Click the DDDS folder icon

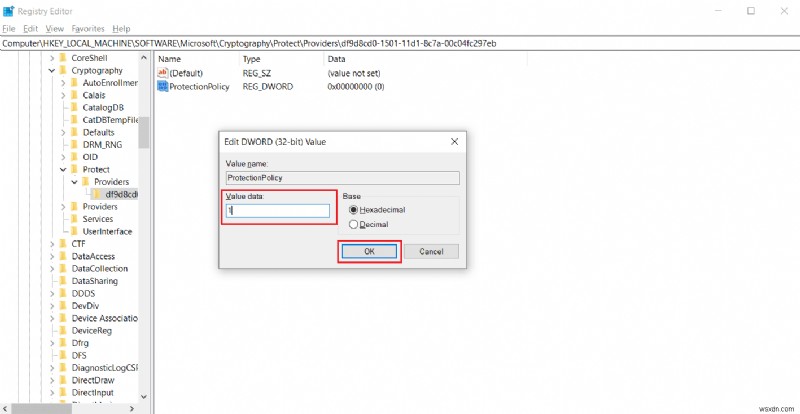tap(63, 294)
